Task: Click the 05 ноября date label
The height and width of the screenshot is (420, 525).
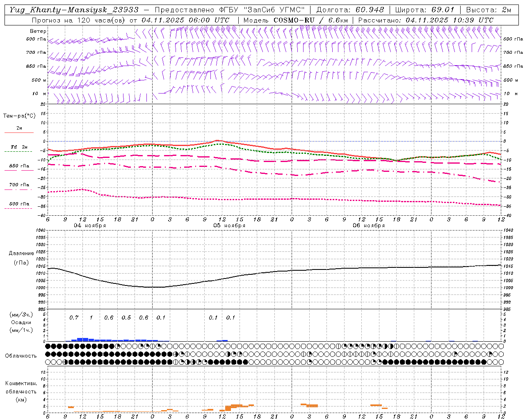Action: point(229,226)
